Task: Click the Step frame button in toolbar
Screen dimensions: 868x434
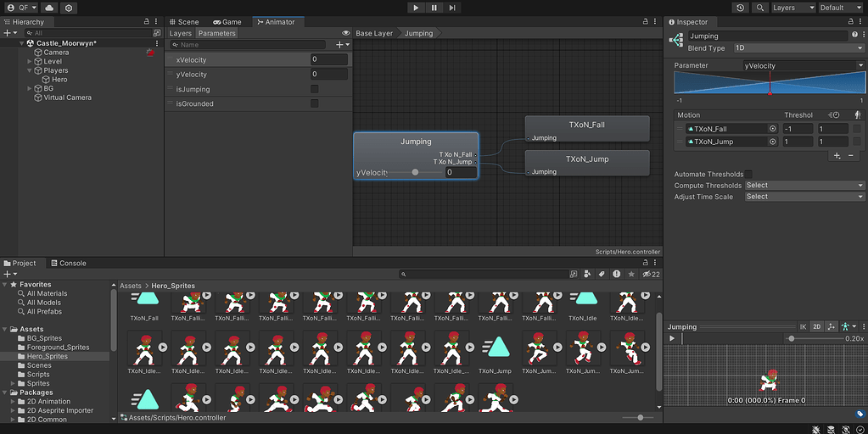Action: pyautogui.click(x=452, y=8)
